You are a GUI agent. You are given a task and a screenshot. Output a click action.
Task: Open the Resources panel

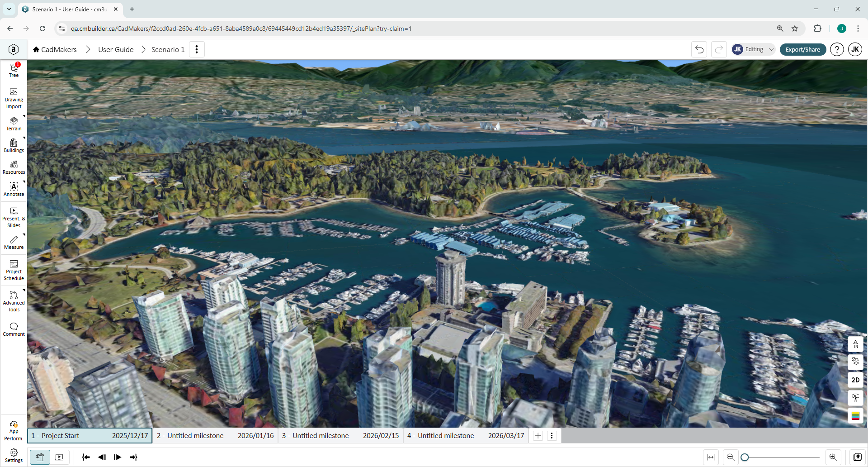point(14,167)
